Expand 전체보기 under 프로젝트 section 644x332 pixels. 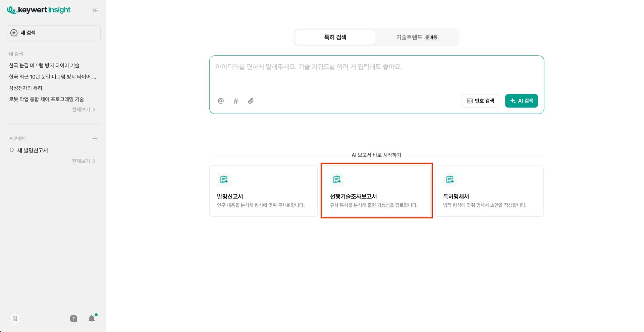[84, 161]
